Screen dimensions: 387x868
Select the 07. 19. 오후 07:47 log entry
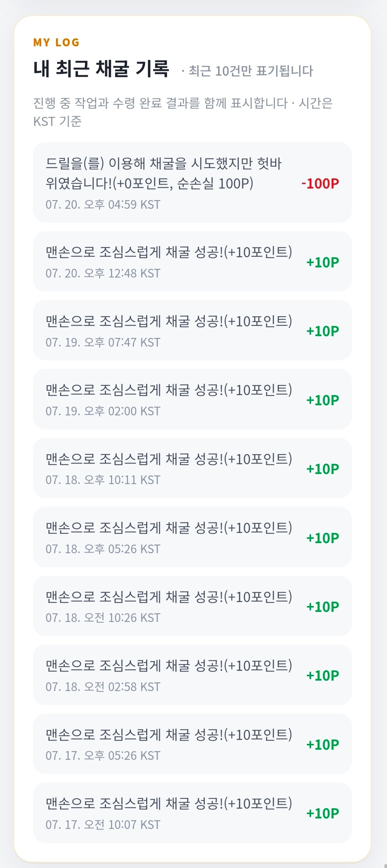tap(192, 330)
